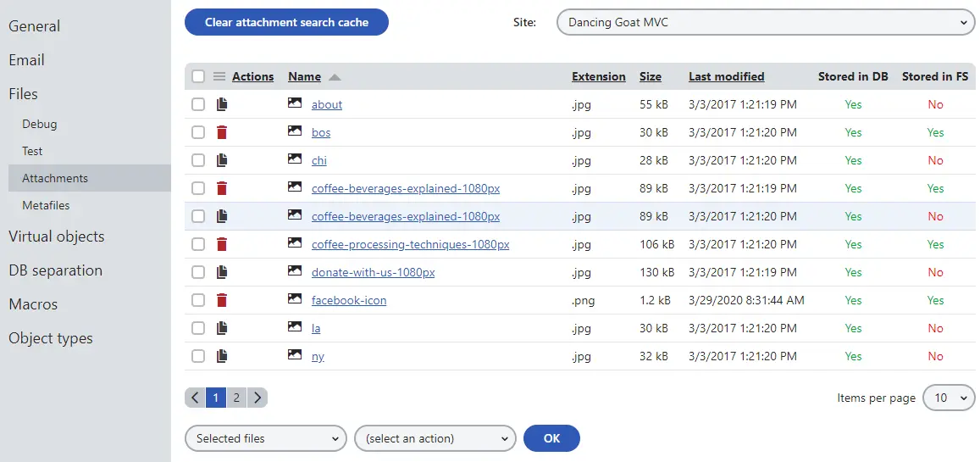Image resolution: width=980 pixels, height=462 pixels.
Task: Open DB separation in the sidebar
Action: click(56, 270)
